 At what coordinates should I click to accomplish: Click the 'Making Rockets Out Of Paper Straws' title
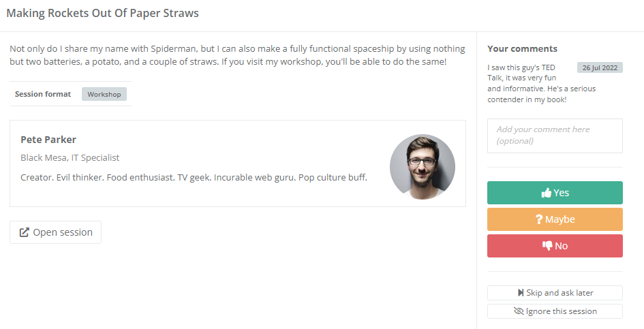pos(103,13)
